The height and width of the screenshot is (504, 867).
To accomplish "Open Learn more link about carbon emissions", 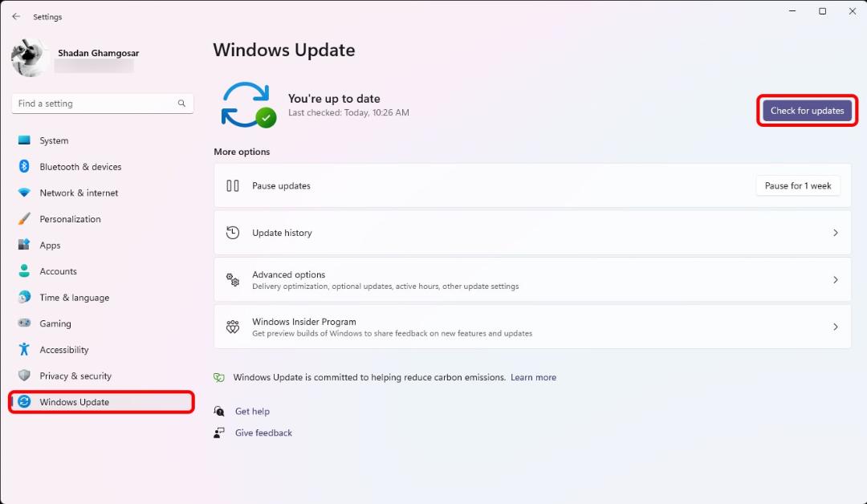I will [533, 377].
